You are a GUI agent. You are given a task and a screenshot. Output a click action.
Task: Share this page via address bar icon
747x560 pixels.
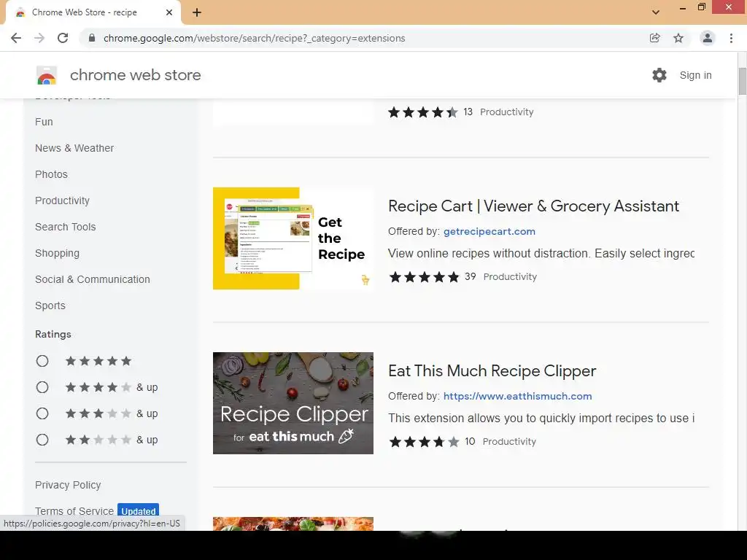[x=654, y=38]
